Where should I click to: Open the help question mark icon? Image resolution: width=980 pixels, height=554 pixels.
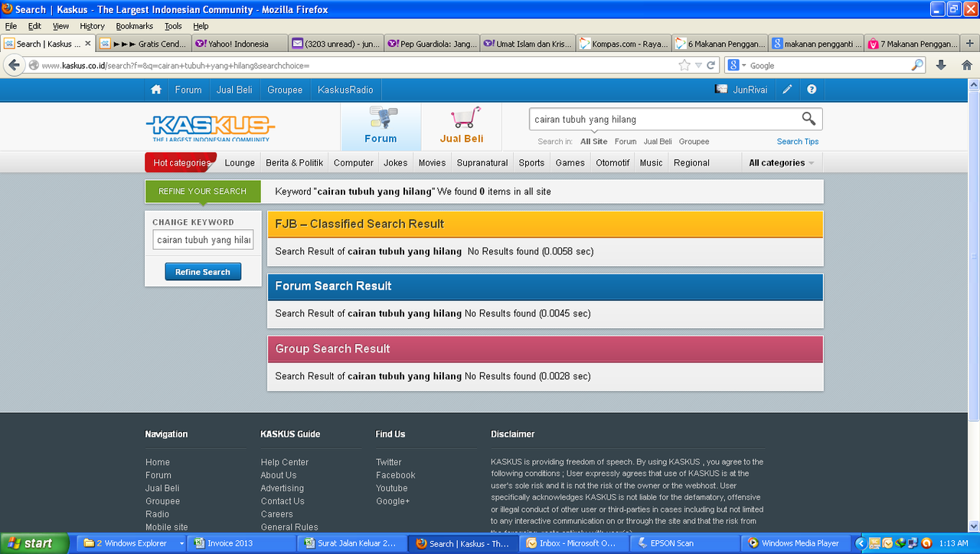812,90
